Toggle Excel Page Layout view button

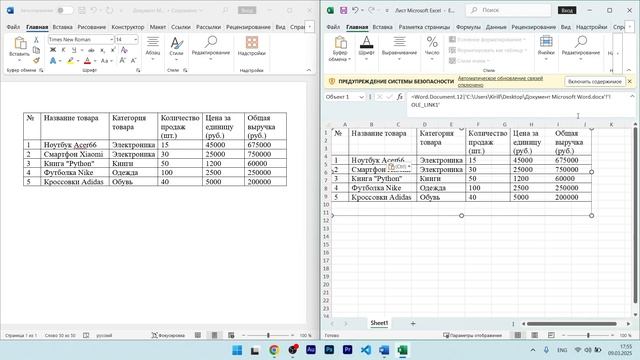(534, 335)
